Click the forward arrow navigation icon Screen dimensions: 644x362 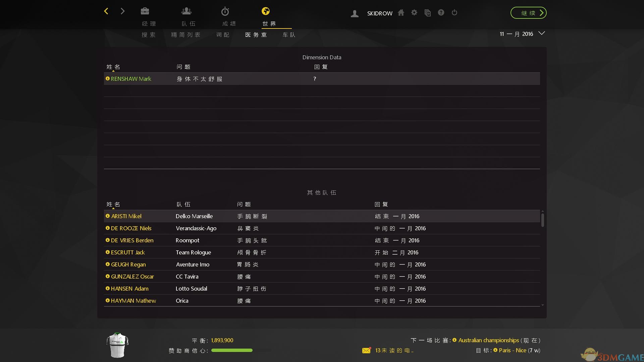122,11
